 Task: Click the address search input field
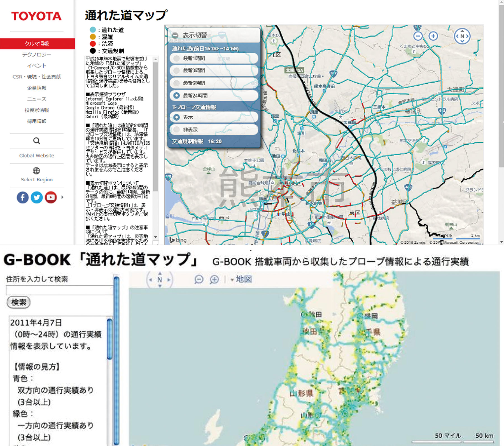59,290
